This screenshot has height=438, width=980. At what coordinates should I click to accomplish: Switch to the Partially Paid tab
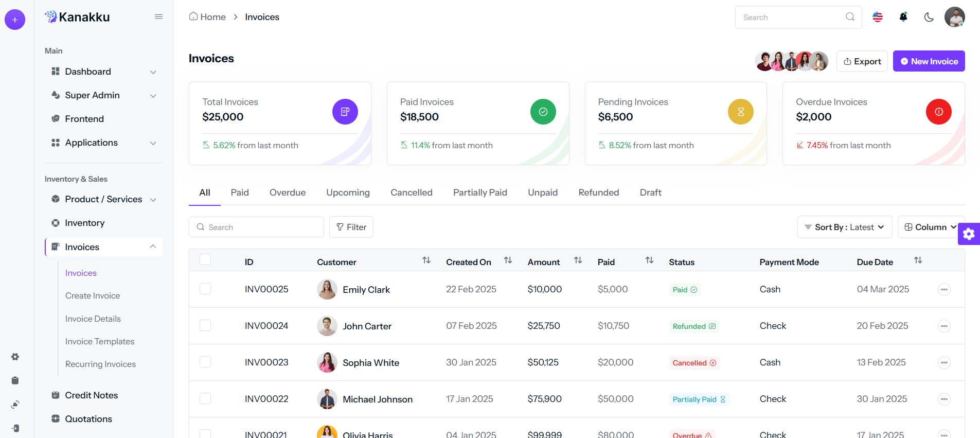(479, 192)
